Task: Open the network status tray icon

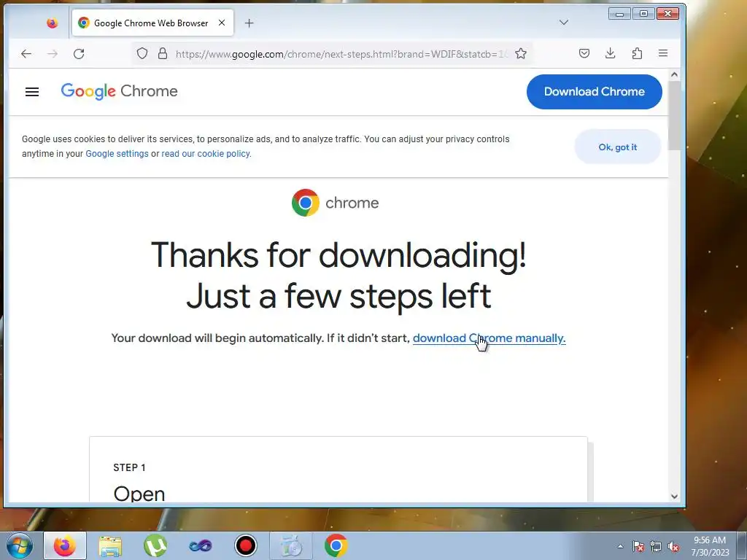Action: pos(656,546)
